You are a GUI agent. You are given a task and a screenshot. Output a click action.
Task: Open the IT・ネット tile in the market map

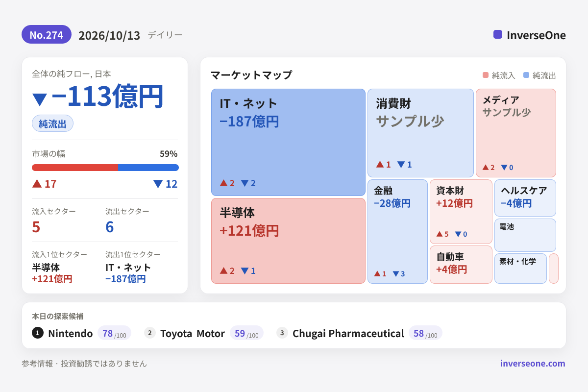point(288,142)
